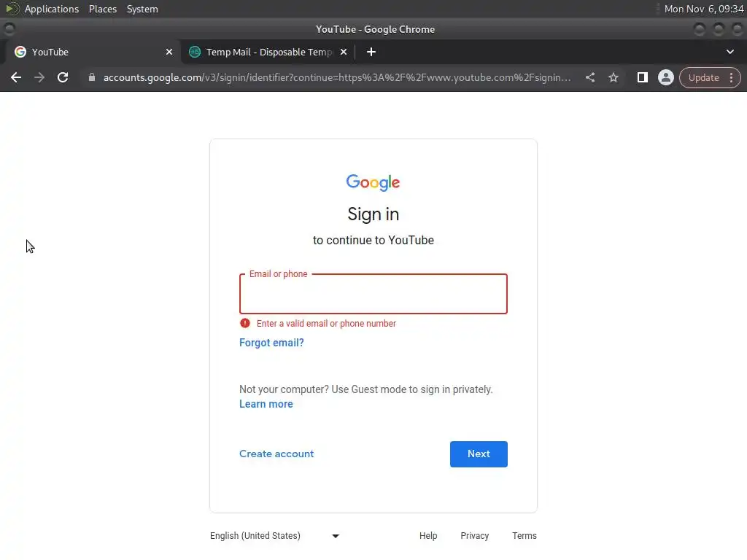
Task: Reload the current page
Action: (63, 77)
